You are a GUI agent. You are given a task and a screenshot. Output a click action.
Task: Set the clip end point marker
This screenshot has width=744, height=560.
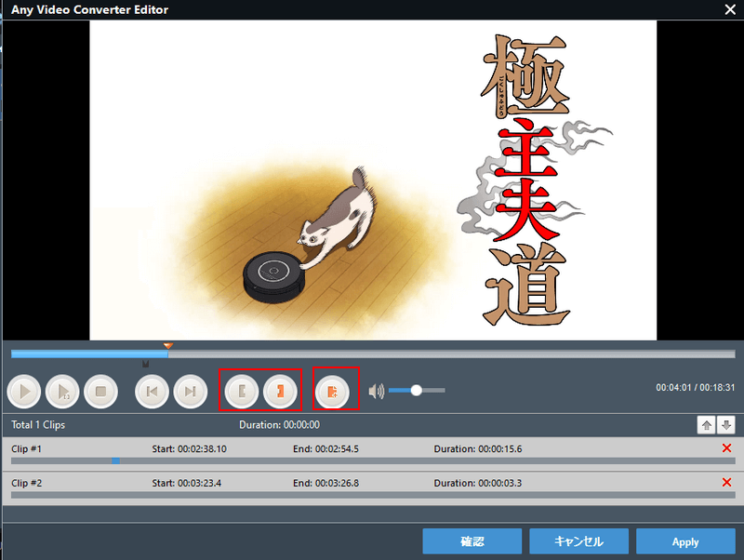[280, 392]
